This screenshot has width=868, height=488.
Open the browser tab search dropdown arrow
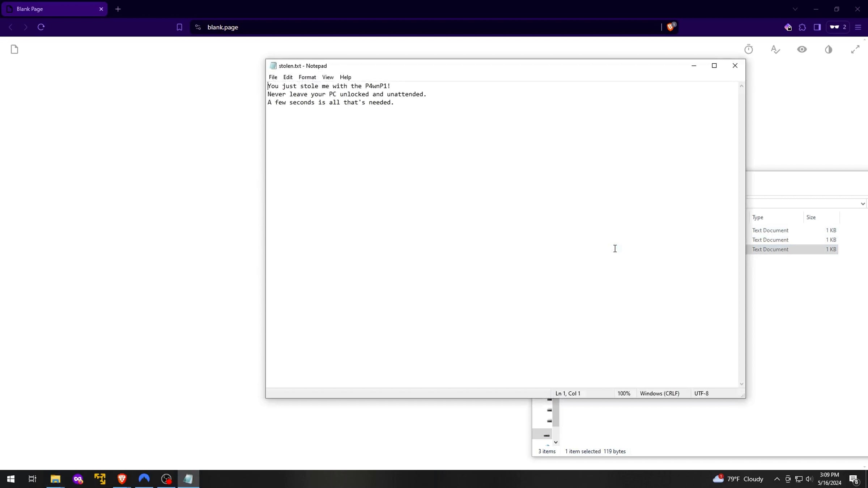[x=795, y=9]
